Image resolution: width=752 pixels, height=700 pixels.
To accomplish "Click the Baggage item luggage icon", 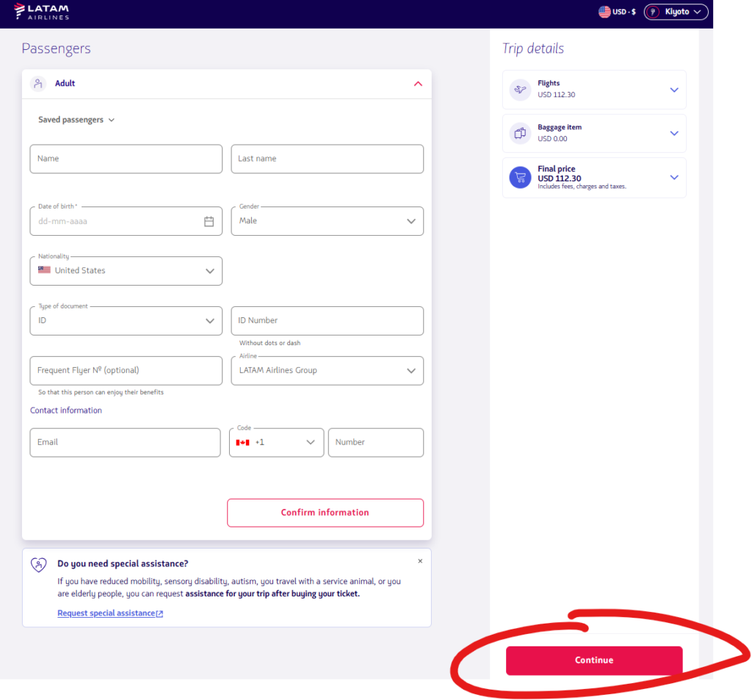I will pos(521,133).
